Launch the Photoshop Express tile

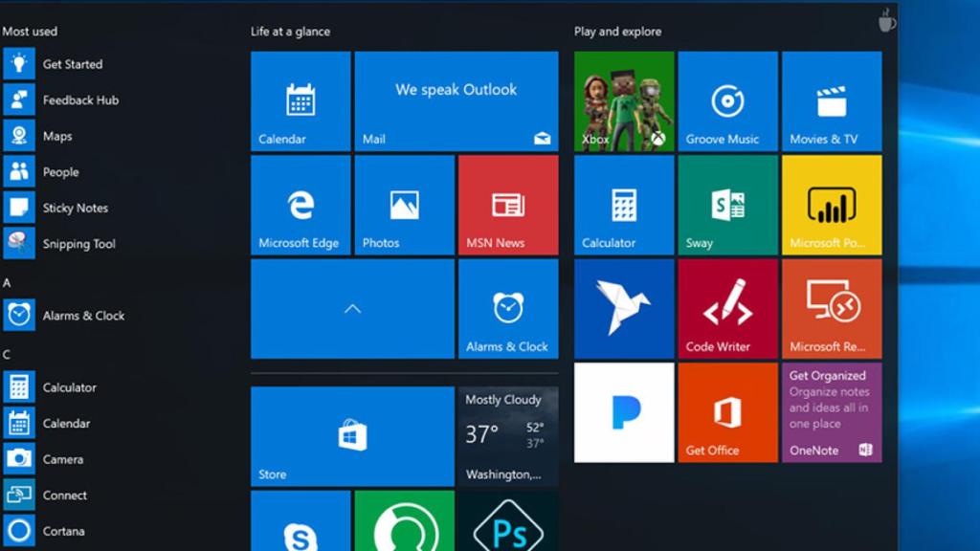(x=508, y=526)
